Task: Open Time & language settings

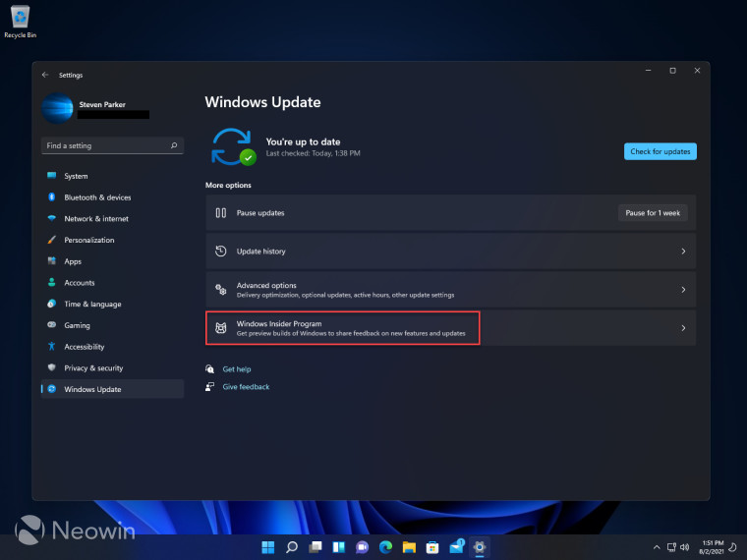Action: (112, 304)
